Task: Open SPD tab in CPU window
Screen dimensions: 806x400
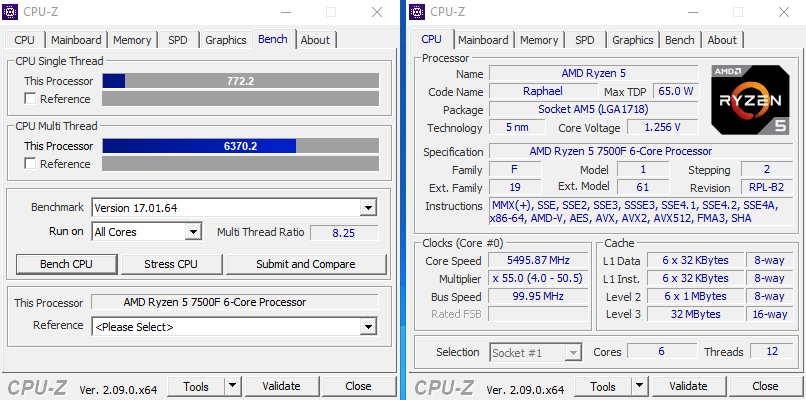Action: click(584, 40)
